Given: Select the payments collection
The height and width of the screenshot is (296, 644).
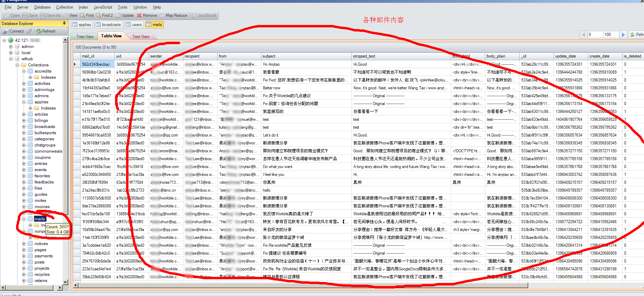Looking at the screenshot, I should pyautogui.click(x=44, y=256).
